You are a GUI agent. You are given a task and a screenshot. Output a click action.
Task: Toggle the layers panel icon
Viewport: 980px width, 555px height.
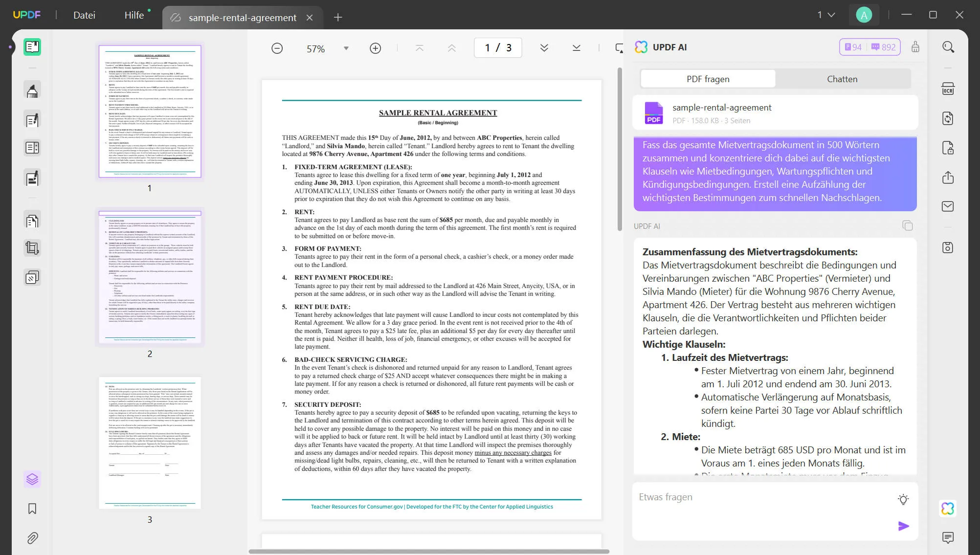point(32,479)
